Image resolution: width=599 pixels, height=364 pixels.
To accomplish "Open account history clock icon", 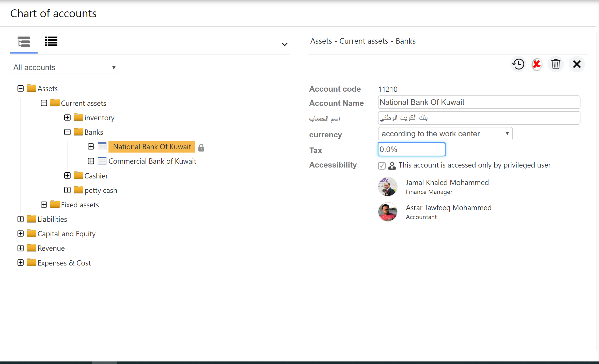I will click(518, 64).
